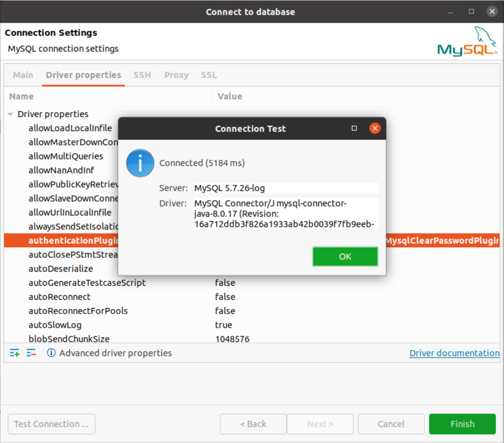Click the Server field showing MySQL 5.7.26-log
The height and width of the screenshot is (443, 504).
click(286, 188)
